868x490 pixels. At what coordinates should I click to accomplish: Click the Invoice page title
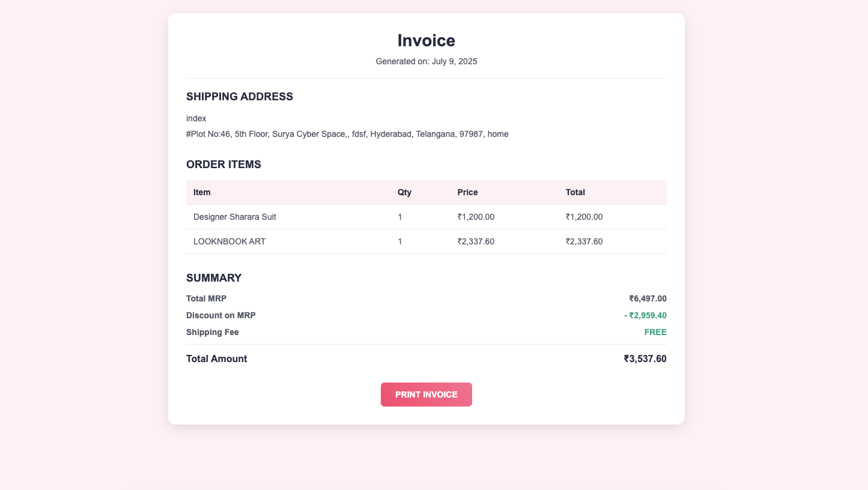pyautogui.click(x=426, y=41)
